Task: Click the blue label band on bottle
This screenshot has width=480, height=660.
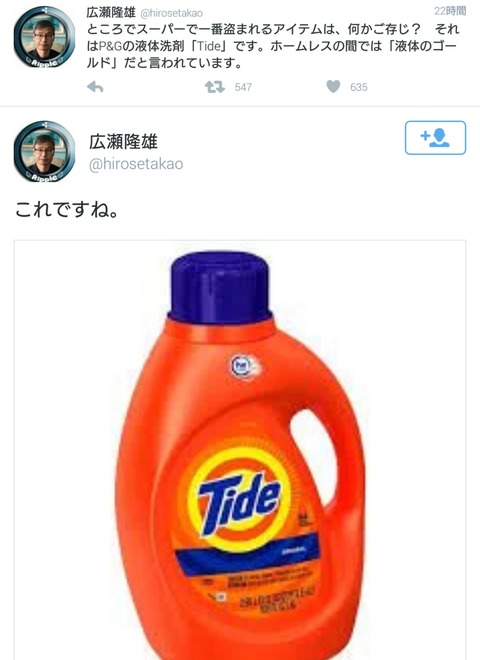Action: click(248, 555)
